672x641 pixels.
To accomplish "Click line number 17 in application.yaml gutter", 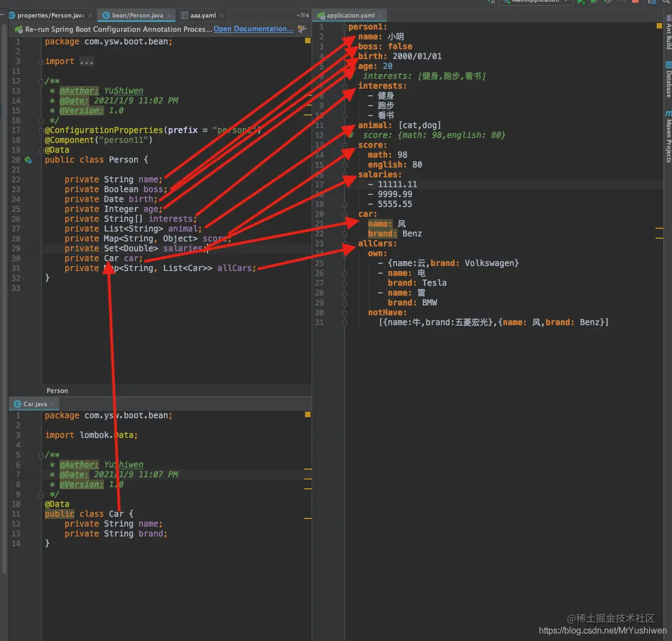I will click(x=319, y=184).
